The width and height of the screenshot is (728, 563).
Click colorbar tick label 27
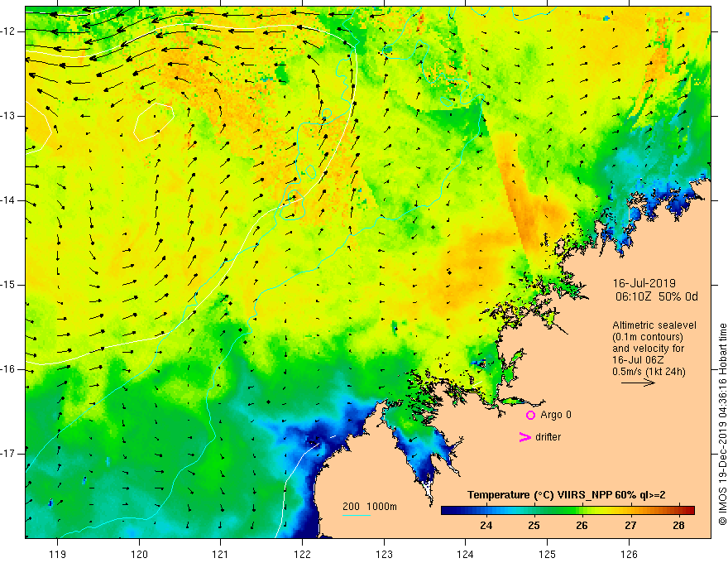coord(630,526)
